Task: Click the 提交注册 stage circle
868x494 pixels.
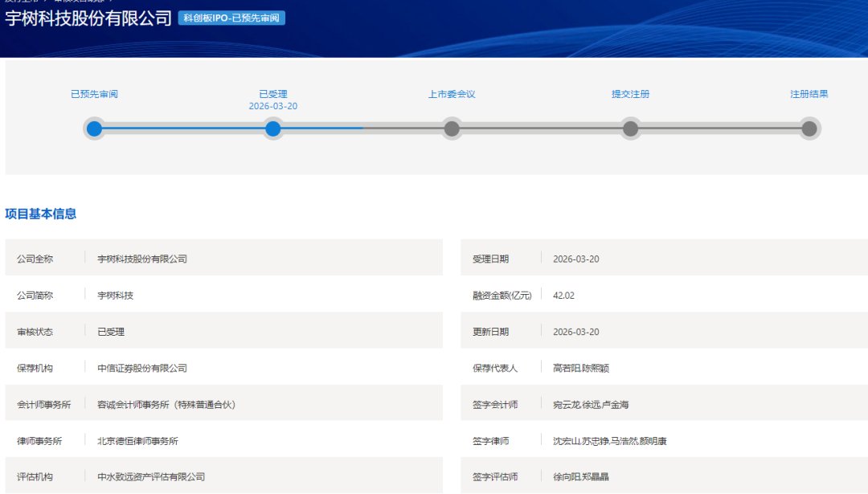Action: [x=631, y=128]
